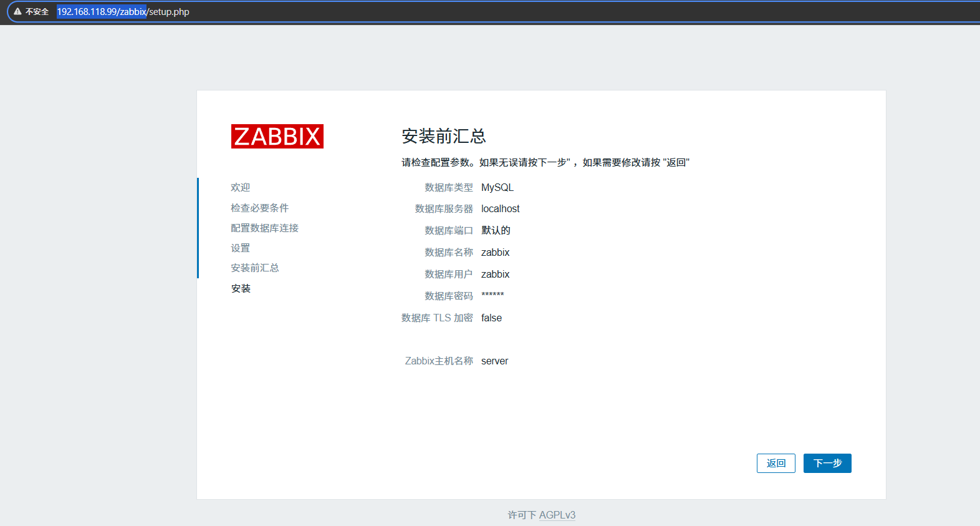Click the ZABBIX logo

pos(277,136)
